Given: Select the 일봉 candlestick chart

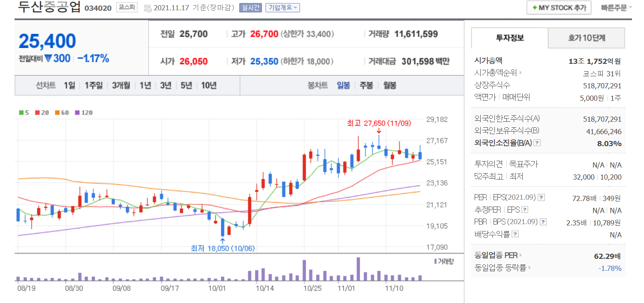Looking at the screenshot, I should 343,85.
